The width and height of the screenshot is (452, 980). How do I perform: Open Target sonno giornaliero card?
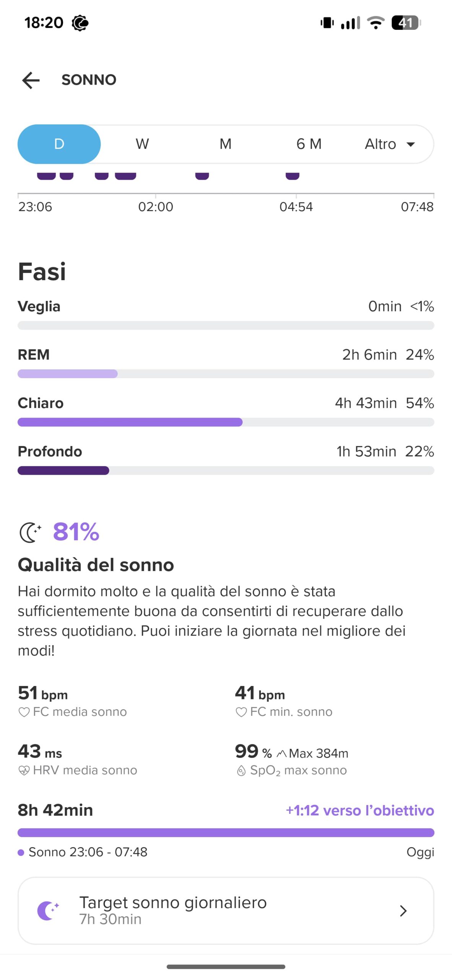pyautogui.click(x=226, y=911)
